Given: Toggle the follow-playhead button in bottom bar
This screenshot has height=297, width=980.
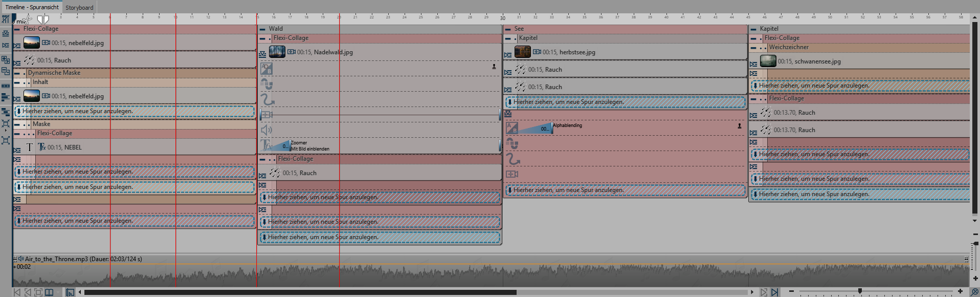Looking at the screenshot, I should coord(70,292).
